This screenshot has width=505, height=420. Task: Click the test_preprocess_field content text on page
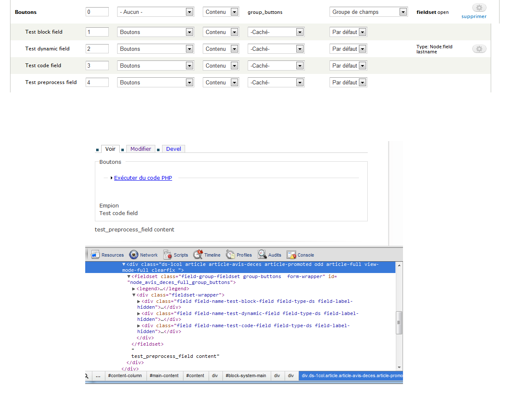click(134, 230)
